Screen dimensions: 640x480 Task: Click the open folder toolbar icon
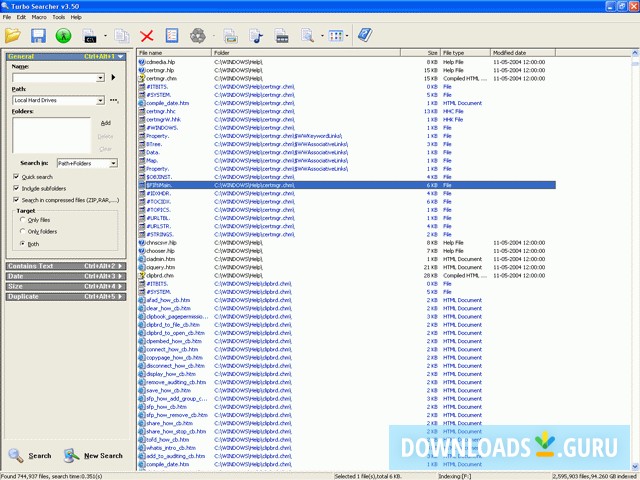13,36
